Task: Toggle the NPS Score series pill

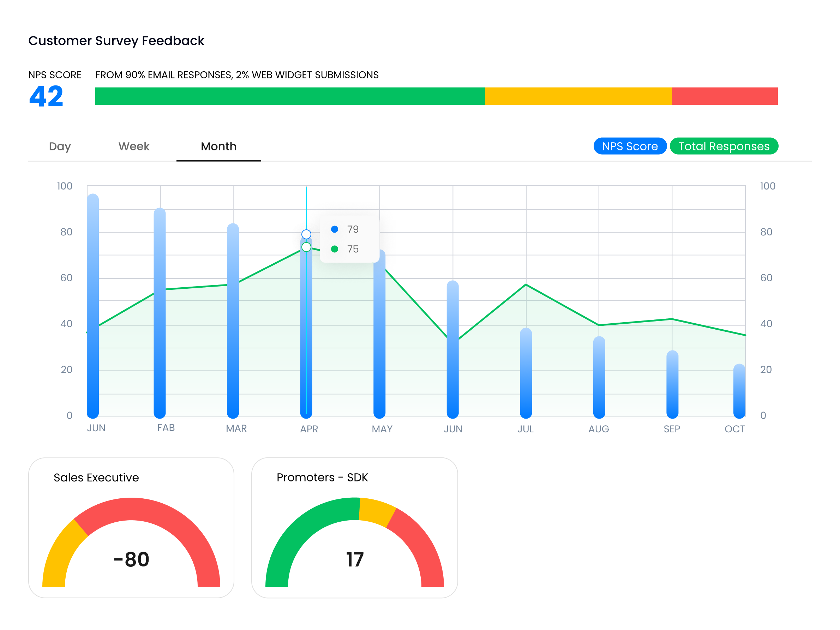Action: 630,146
